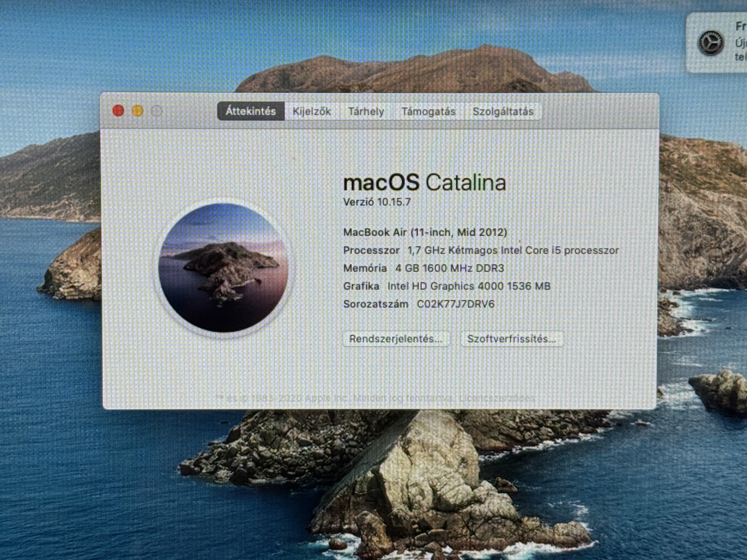Click the greyed-out zoom window button

[156, 111]
